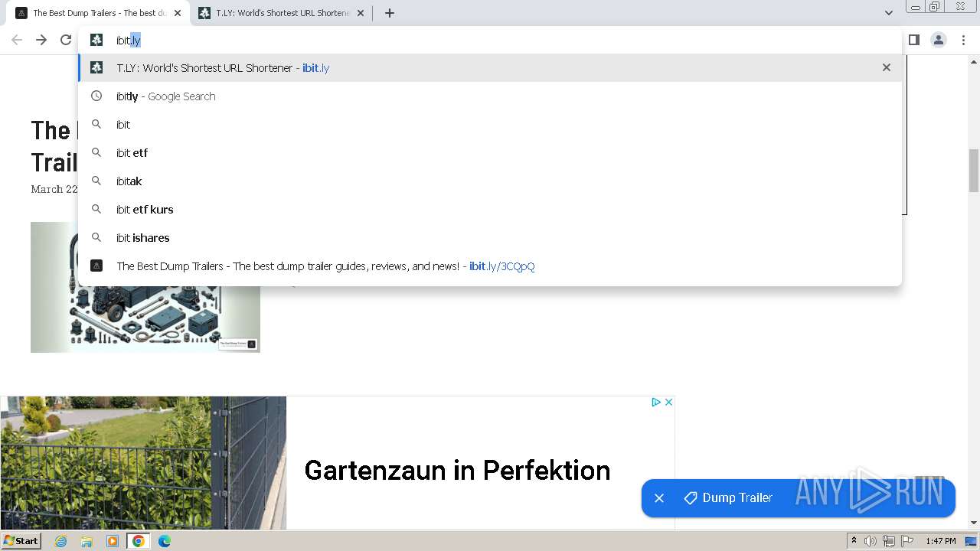Screen dimensions: 980x551
Task: Click the page vertical scrollbar thumb
Action: click(x=974, y=170)
